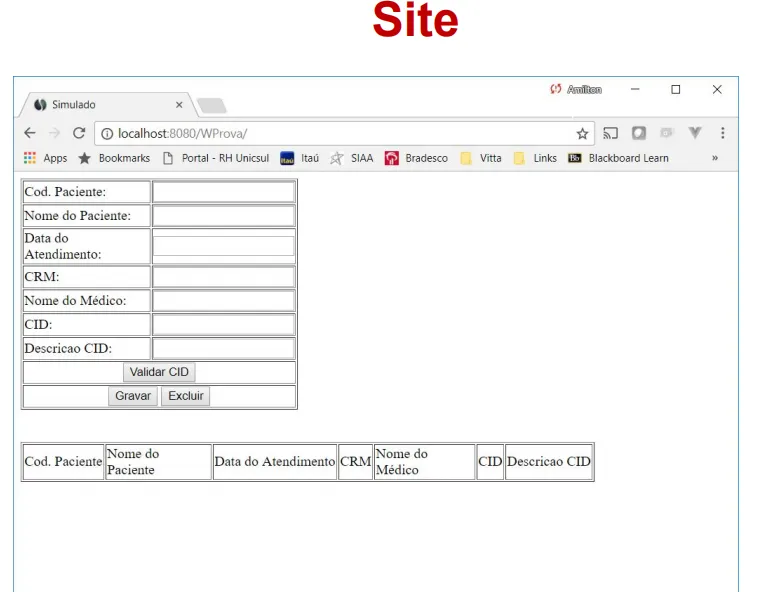Click the Excluir button
The width and height of the screenshot is (757, 592).
pos(186,396)
